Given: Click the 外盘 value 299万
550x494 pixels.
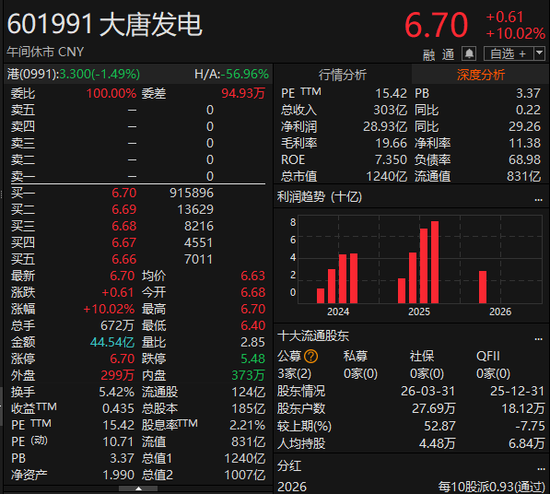Looking at the screenshot, I should (x=118, y=375).
